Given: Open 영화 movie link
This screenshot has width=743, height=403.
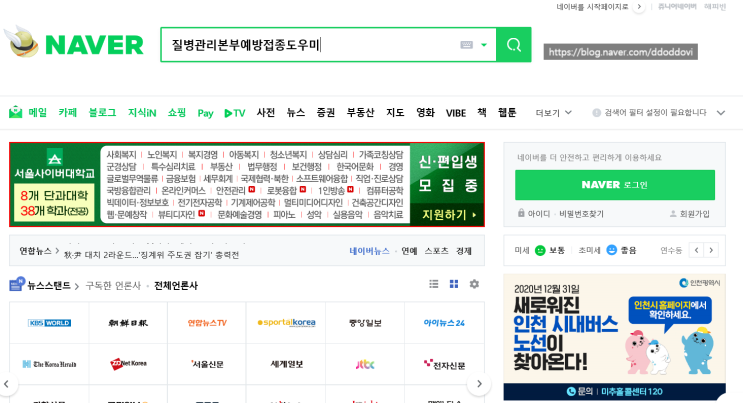Looking at the screenshot, I should click(425, 112).
